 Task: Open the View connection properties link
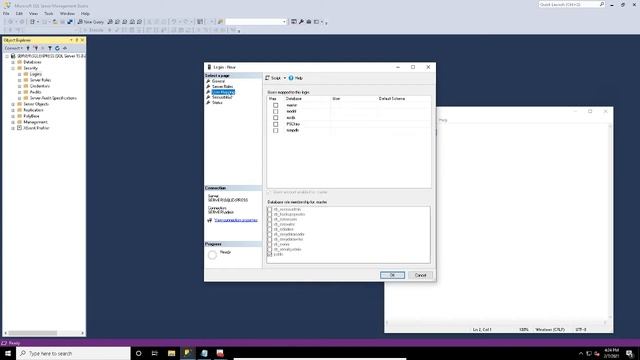coord(236,220)
